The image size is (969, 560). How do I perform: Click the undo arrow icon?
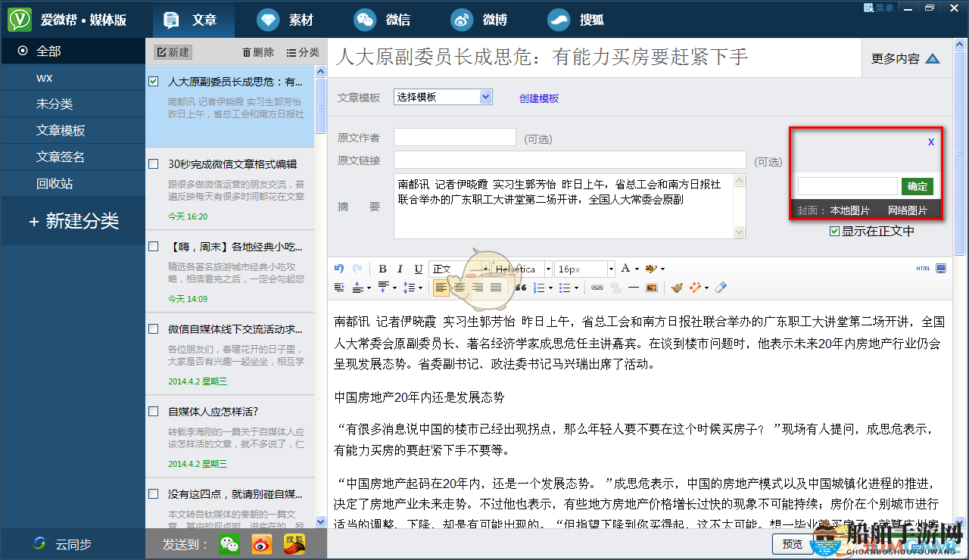coord(339,269)
